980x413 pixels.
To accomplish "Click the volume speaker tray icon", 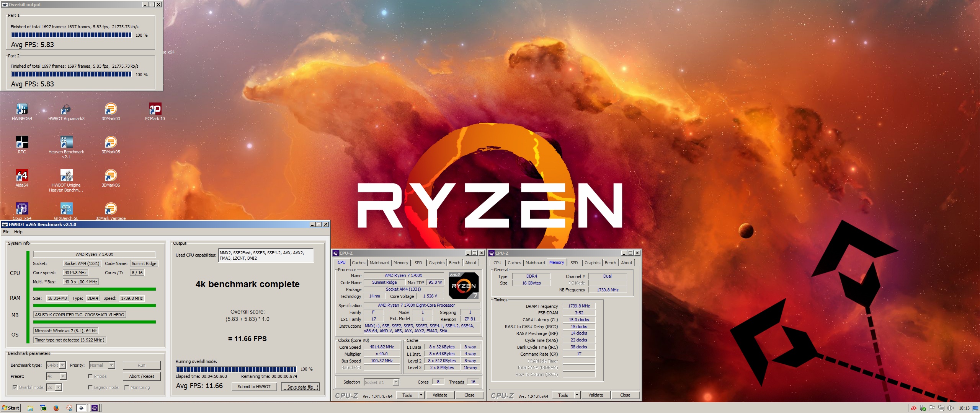I will point(950,408).
